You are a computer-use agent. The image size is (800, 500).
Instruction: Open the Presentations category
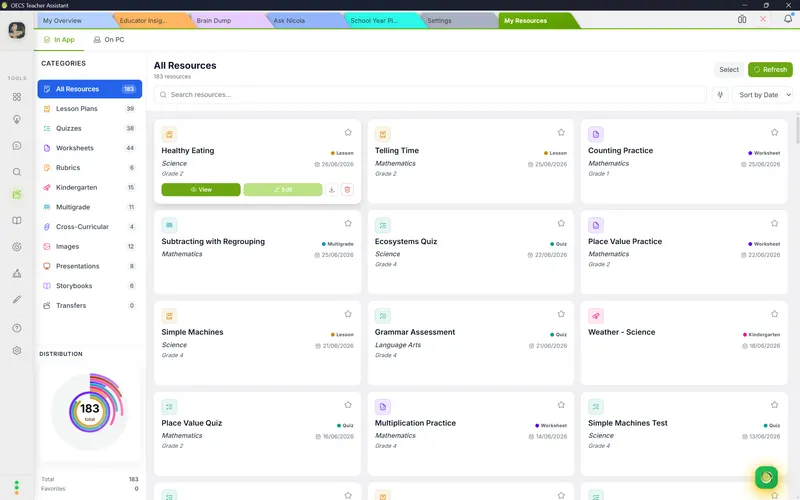tap(90, 266)
